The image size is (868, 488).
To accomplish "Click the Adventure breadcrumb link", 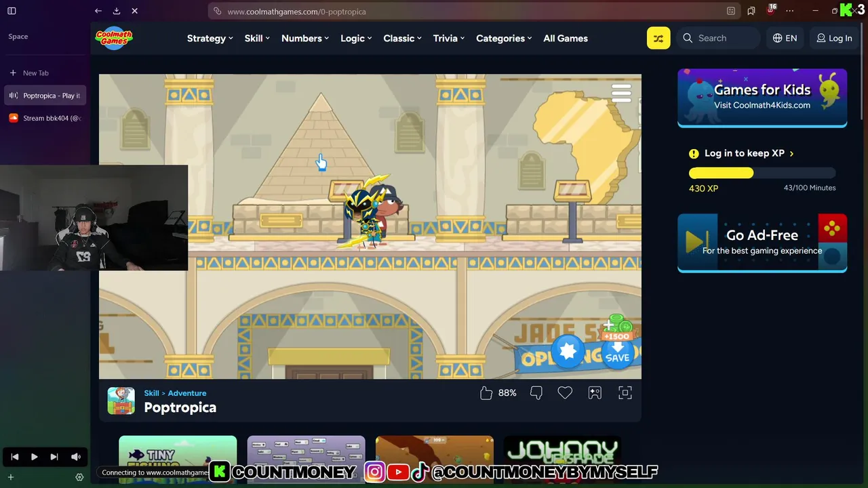I will pos(187,393).
